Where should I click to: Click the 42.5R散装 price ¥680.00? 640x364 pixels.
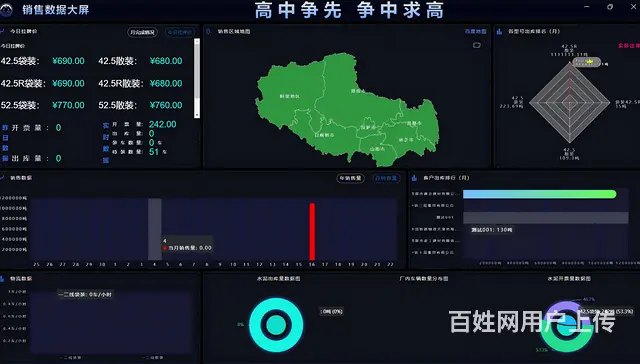click(166, 83)
